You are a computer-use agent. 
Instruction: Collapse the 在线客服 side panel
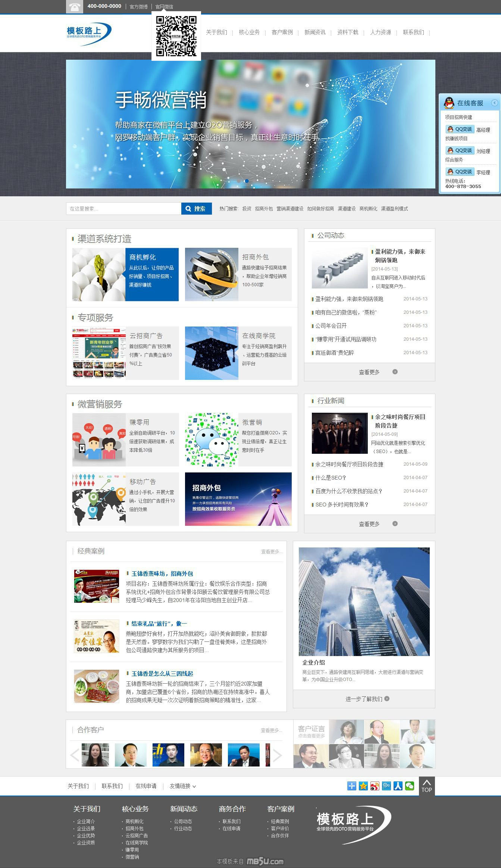tap(494, 103)
